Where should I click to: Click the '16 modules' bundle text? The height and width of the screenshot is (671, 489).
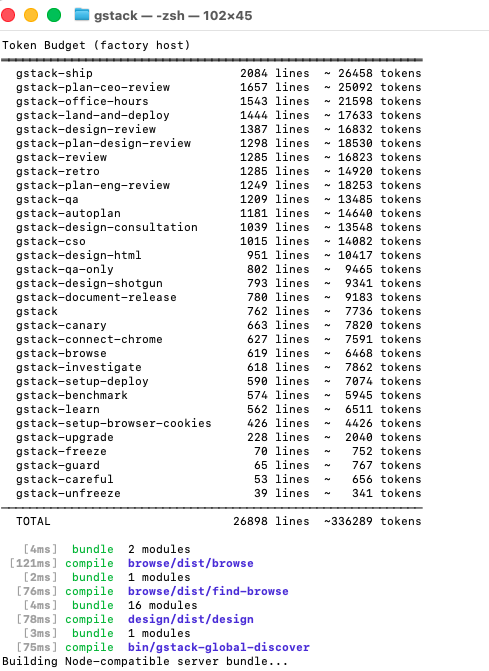(x=163, y=606)
